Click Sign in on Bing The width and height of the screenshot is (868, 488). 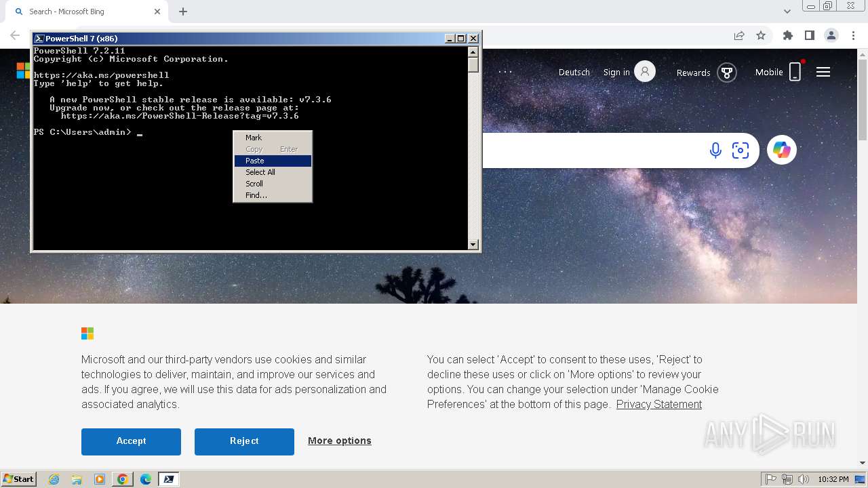coord(616,72)
